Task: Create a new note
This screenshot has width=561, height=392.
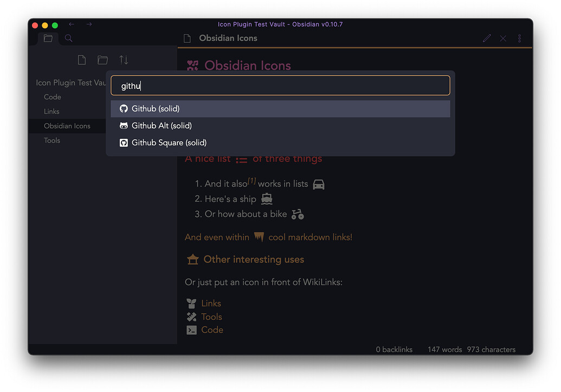Action: (x=82, y=60)
